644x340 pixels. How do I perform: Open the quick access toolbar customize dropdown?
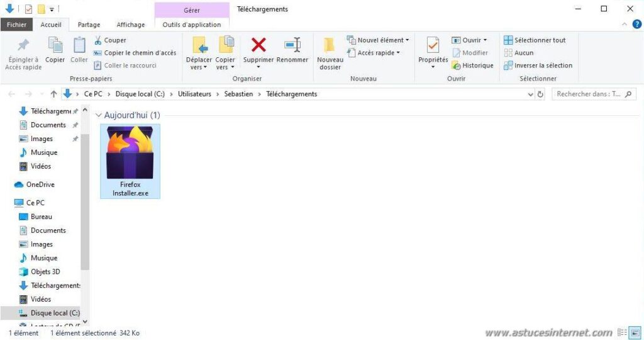click(x=52, y=9)
